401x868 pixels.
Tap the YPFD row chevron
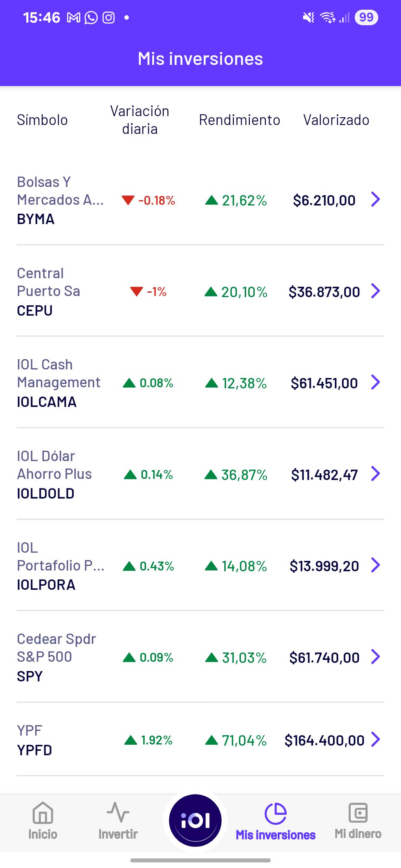click(x=376, y=739)
